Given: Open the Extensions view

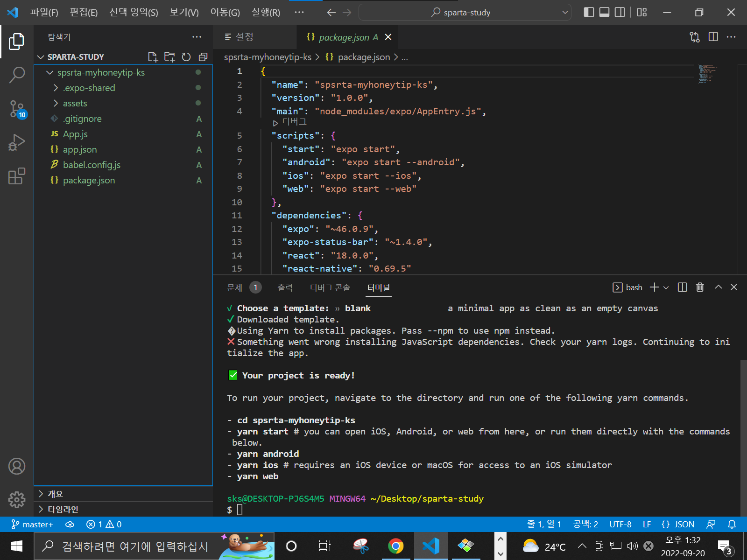Looking at the screenshot, I should [x=17, y=176].
